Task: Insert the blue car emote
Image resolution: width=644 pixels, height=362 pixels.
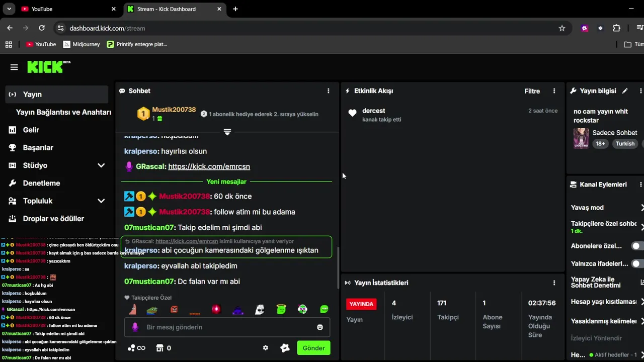Action: [238, 310]
